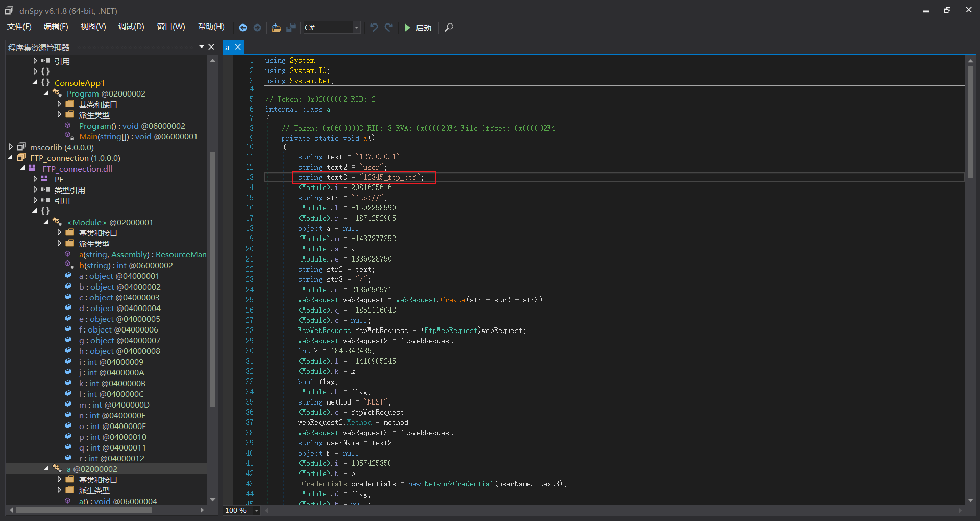Click NetworkCredential type link on line 43

(x=458, y=484)
